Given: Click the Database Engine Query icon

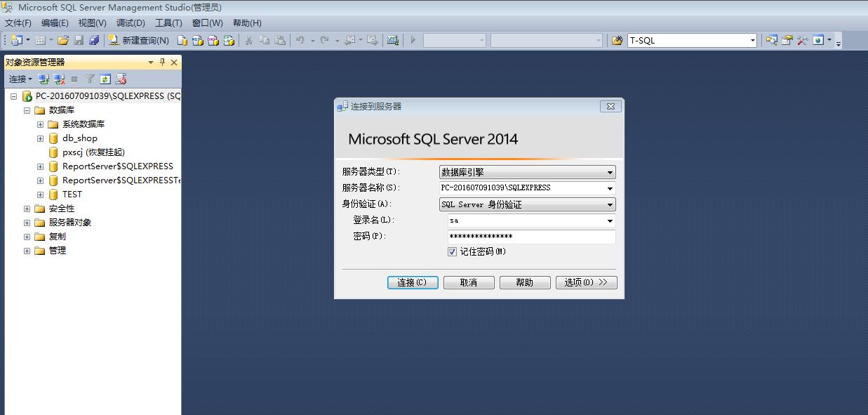Looking at the screenshot, I should pos(182,41).
